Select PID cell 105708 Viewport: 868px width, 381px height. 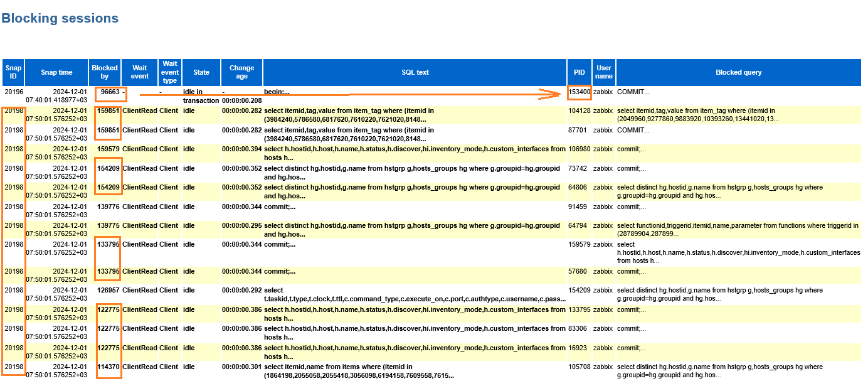click(x=580, y=367)
